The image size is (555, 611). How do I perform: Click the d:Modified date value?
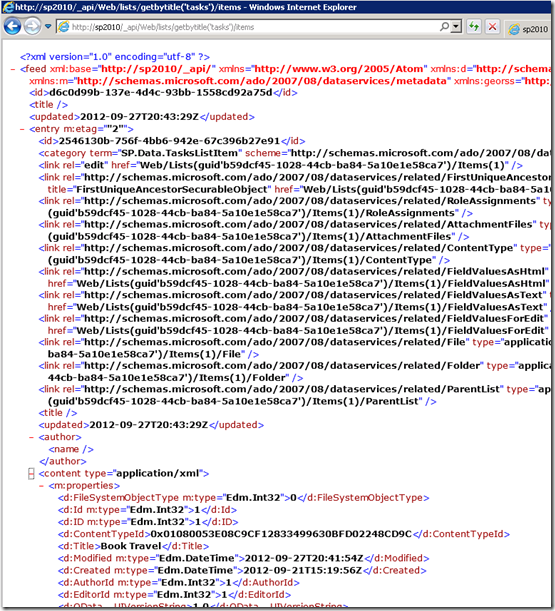pos(304,558)
